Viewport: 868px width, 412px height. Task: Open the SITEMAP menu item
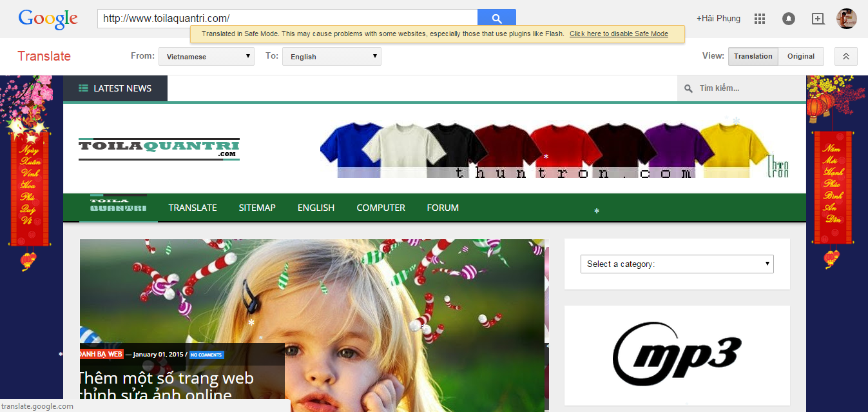(257, 208)
